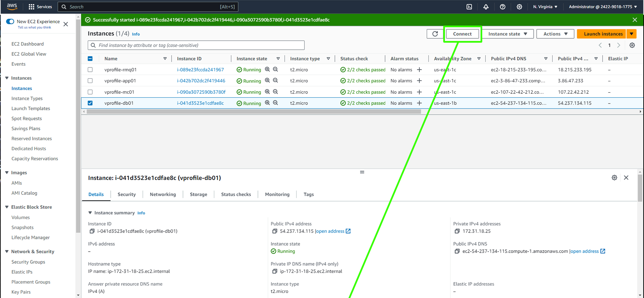644x298 pixels.
Task: Open table preferences gear icon
Action: point(632,45)
